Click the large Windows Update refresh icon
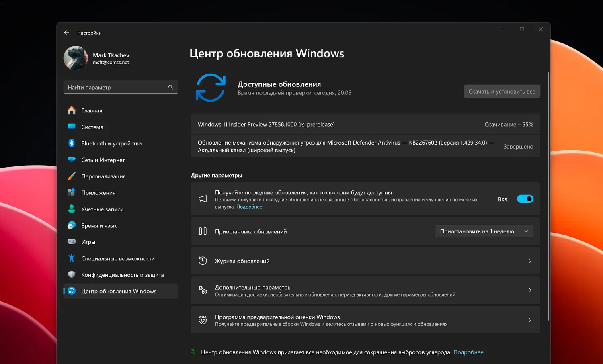Viewport: 603px width, 364px height. [210, 87]
